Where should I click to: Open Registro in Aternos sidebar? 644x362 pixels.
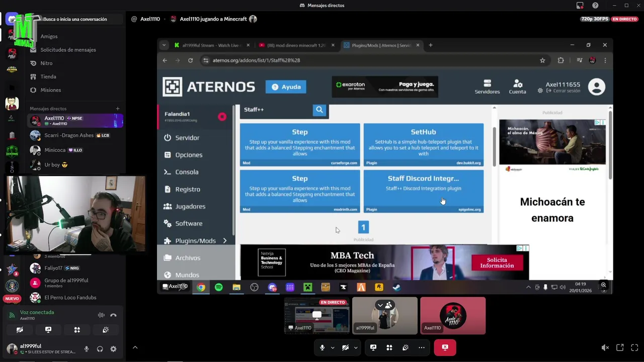[x=188, y=190]
